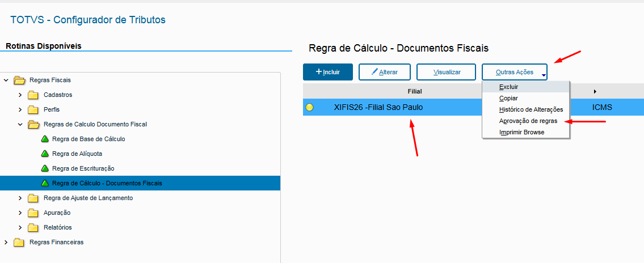Collapse the Regras Fiscais tree node

pos(6,80)
